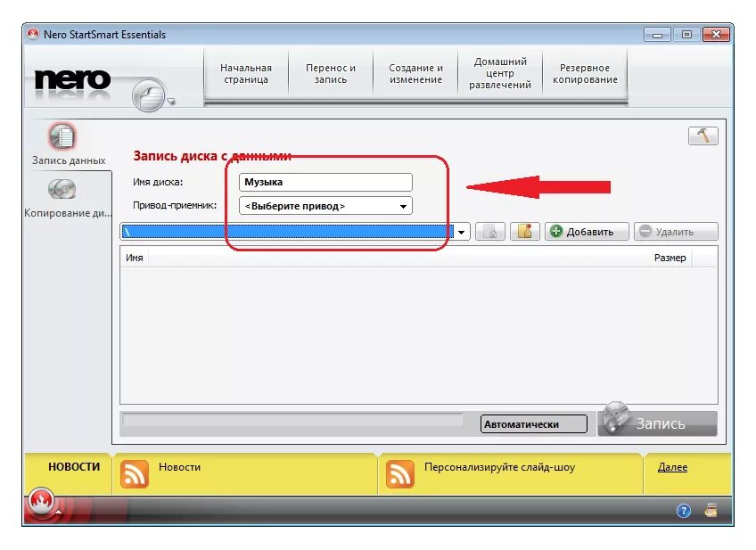
Task: Open the Создание и изменение tab
Action: click(415, 74)
